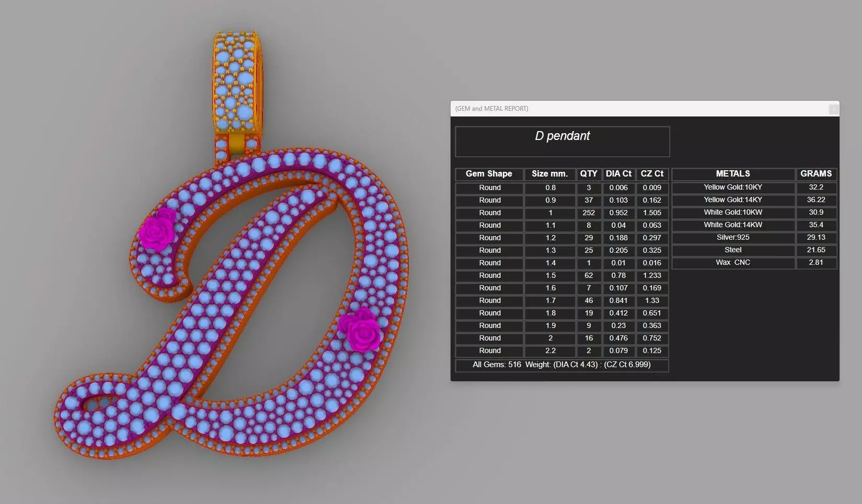Click the size 1.6 cell

tap(550, 288)
